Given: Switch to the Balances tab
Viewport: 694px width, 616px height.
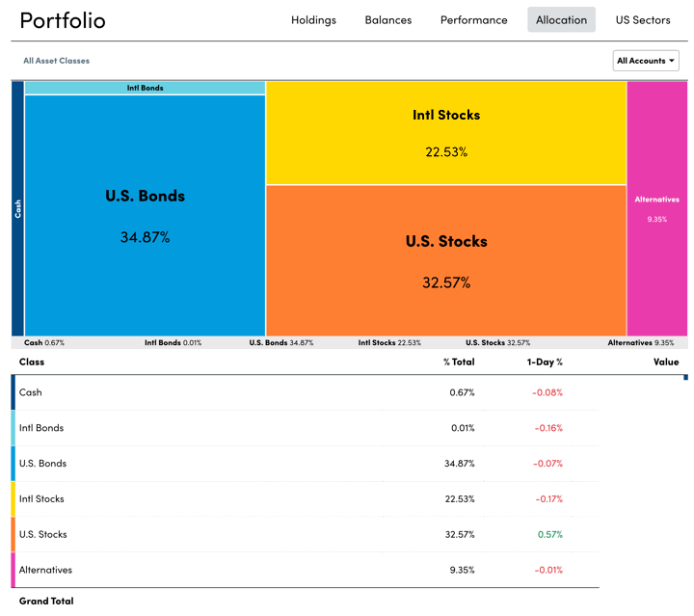Looking at the screenshot, I should (x=387, y=19).
